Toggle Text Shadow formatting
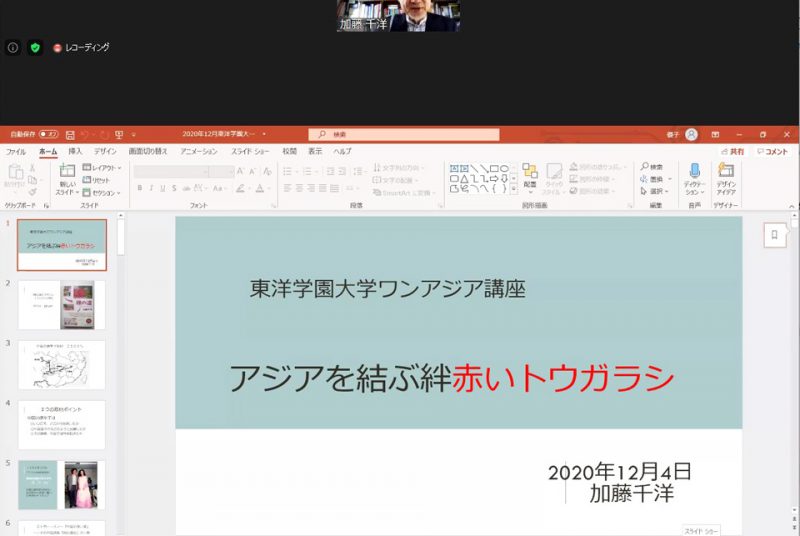The image size is (800, 536). 174,188
